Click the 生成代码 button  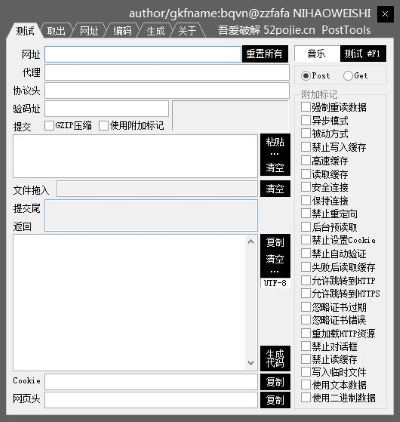coord(275,358)
